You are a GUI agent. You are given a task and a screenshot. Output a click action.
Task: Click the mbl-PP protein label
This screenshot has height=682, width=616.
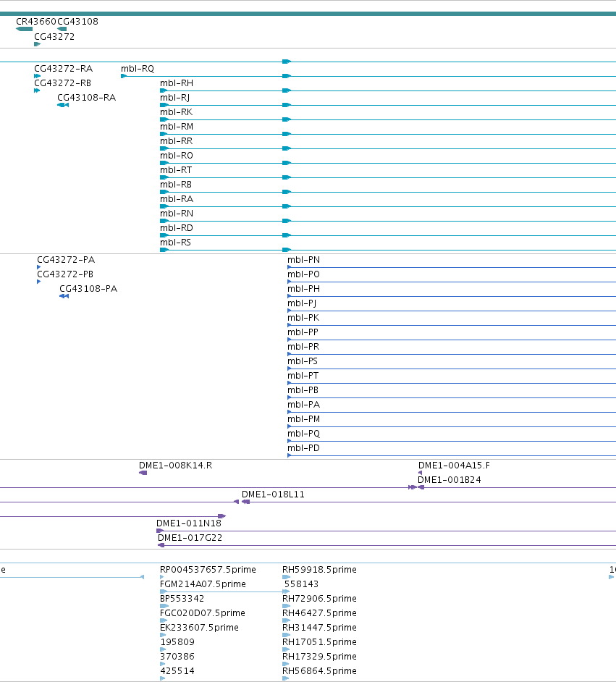(303, 332)
